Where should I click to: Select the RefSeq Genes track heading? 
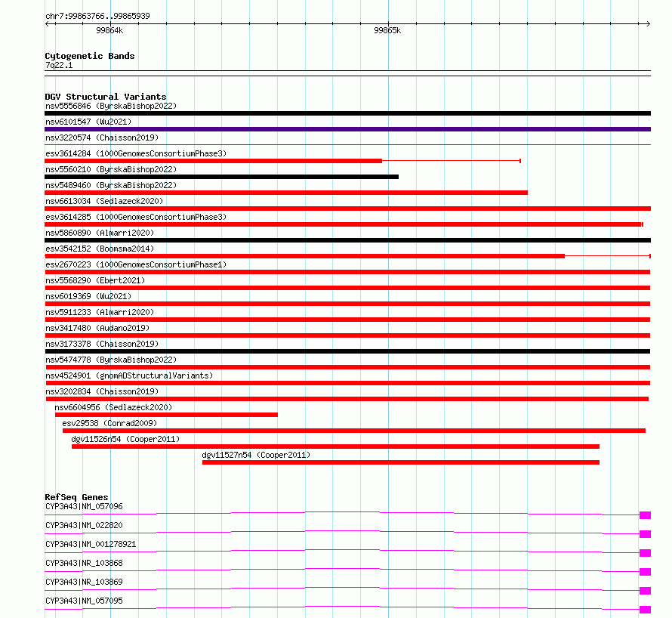point(76,497)
